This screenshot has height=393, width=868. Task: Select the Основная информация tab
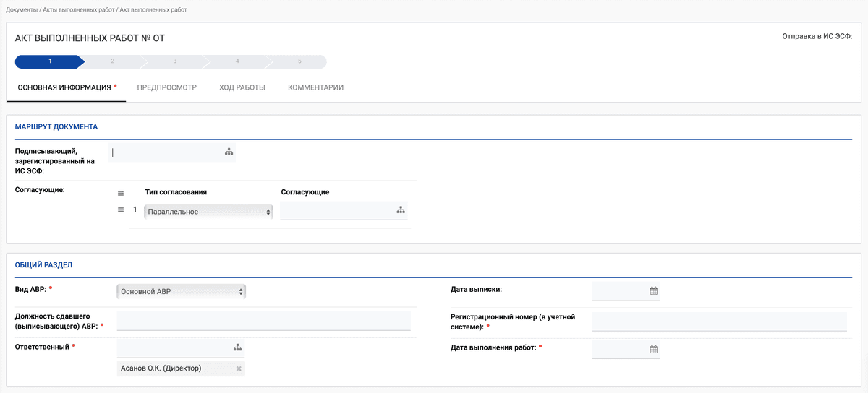(x=64, y=87)
